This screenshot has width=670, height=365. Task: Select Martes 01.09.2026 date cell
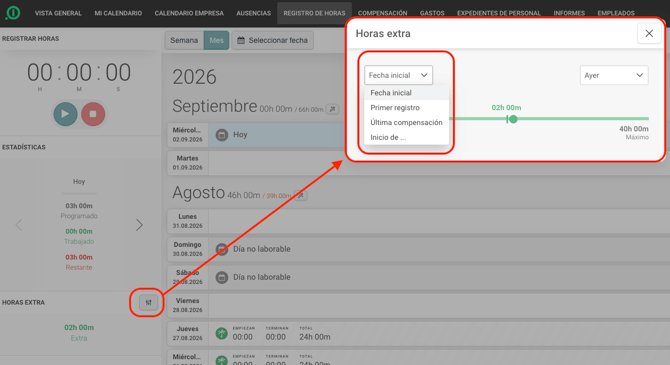[188, 163]
